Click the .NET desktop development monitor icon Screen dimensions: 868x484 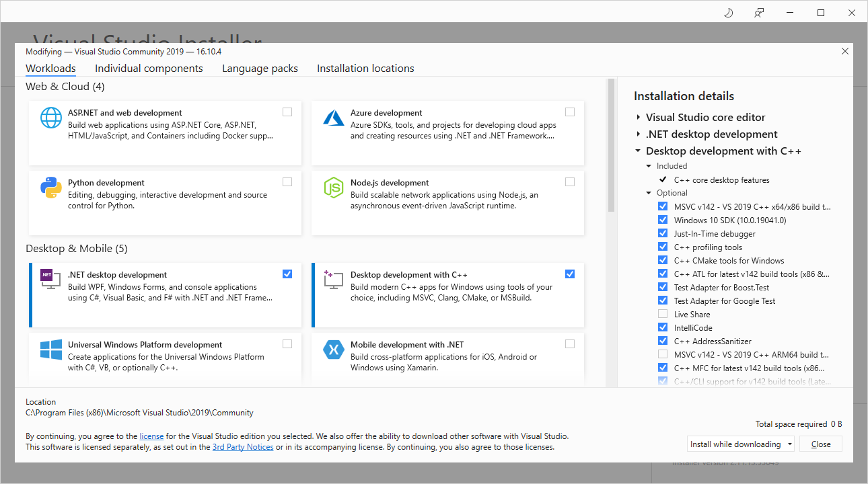tap(50, 279)
